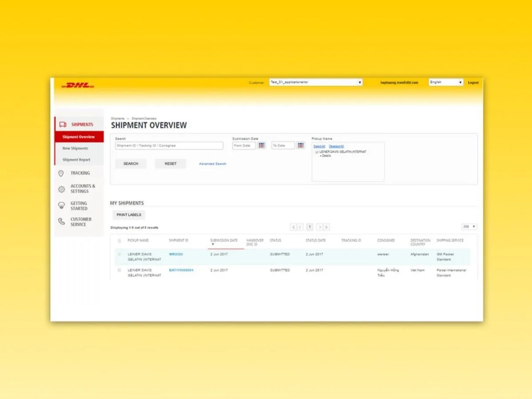Sort by the Tracking ID column header
Image resolution: width=532 pixels, height=399 pixels.
(351, 240)
